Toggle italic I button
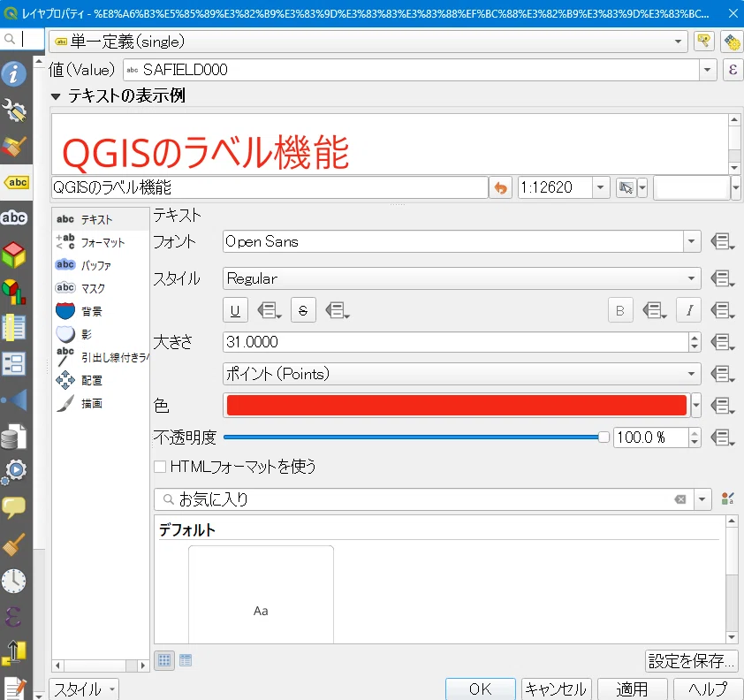The image size is (744, 700). point(689,311)
